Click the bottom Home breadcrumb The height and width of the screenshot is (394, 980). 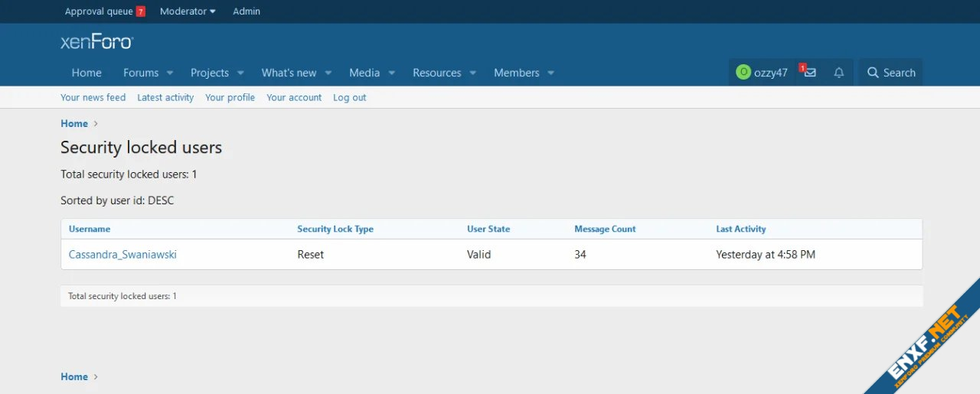tap(74, 376)
